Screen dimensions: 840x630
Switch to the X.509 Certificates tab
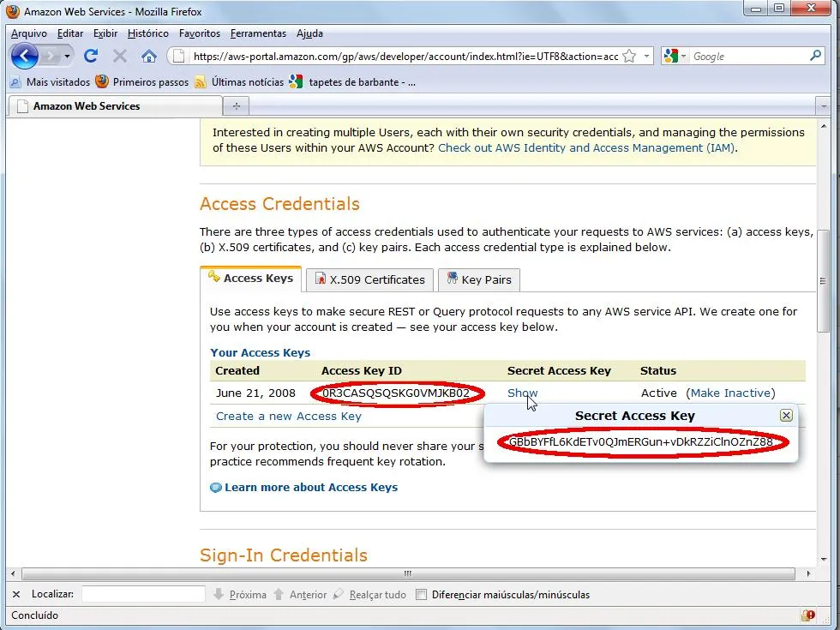[x=369, y=279]
